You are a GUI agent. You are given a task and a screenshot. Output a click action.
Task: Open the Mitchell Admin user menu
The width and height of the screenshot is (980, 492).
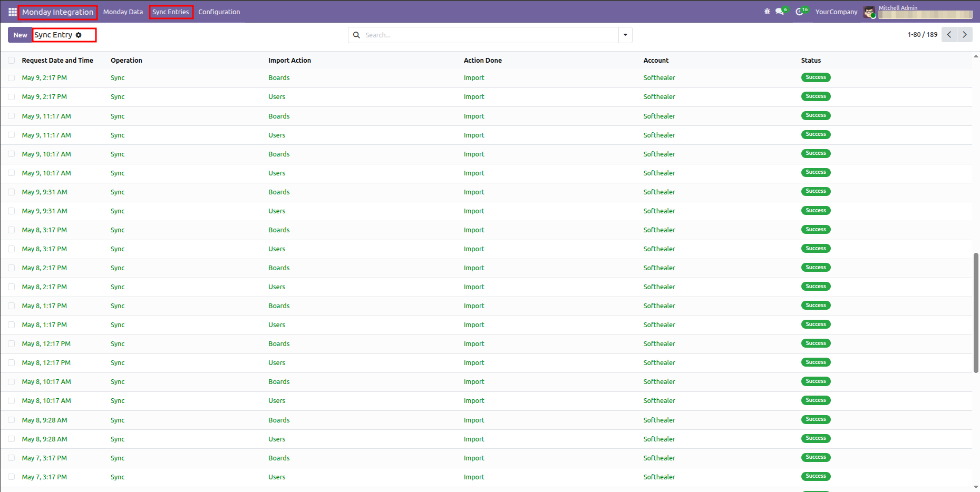(x=918, y=12)
